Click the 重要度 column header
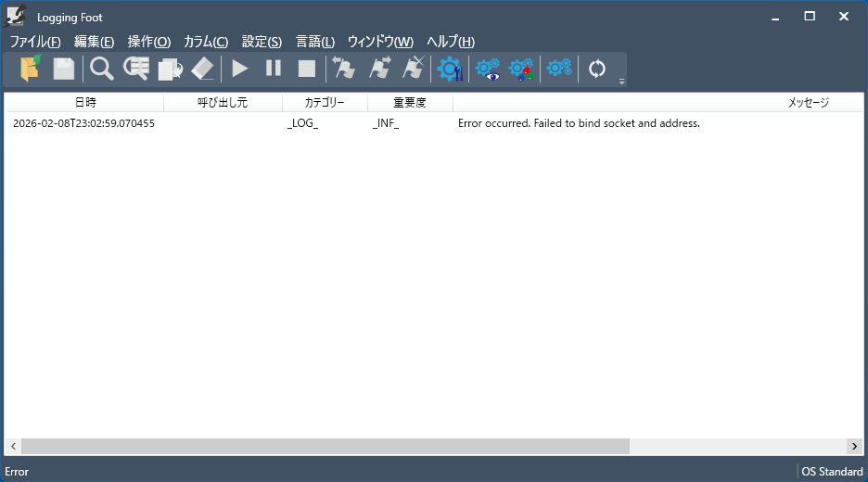This screenshot has width=868, height=482. click(x=410, y=102)
